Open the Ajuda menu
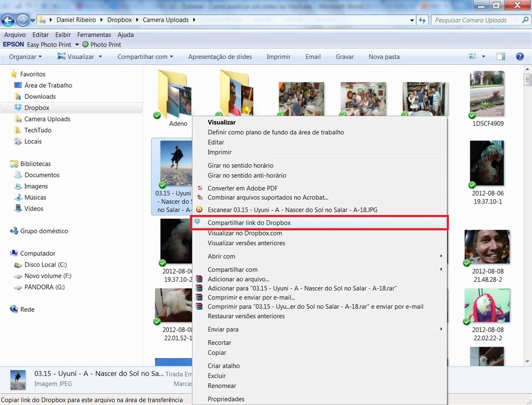532x405 pixels. [x=125, y=35]
